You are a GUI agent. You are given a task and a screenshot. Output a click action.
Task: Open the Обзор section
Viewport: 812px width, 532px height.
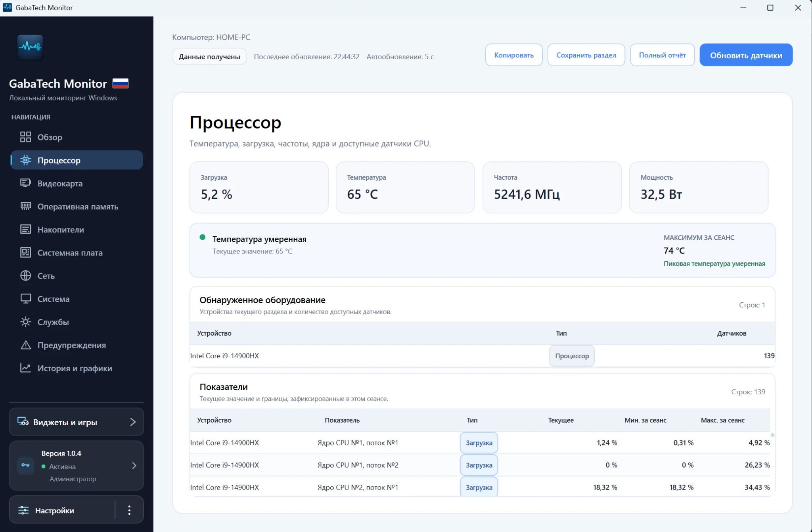point(76,137)
